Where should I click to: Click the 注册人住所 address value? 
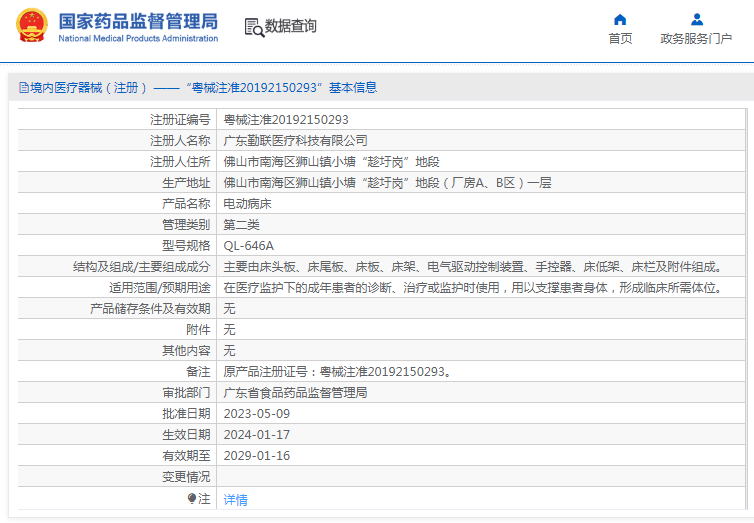(331, 162)
